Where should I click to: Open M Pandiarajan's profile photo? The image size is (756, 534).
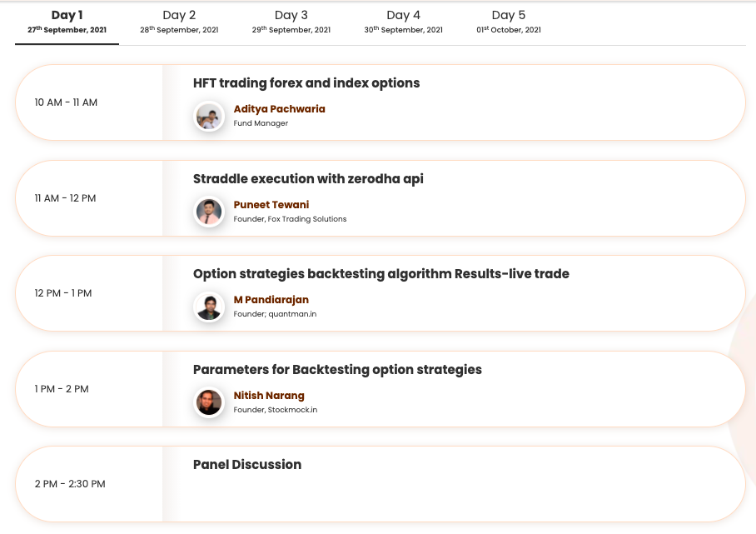pyautogui.click(x=209, y=307)
